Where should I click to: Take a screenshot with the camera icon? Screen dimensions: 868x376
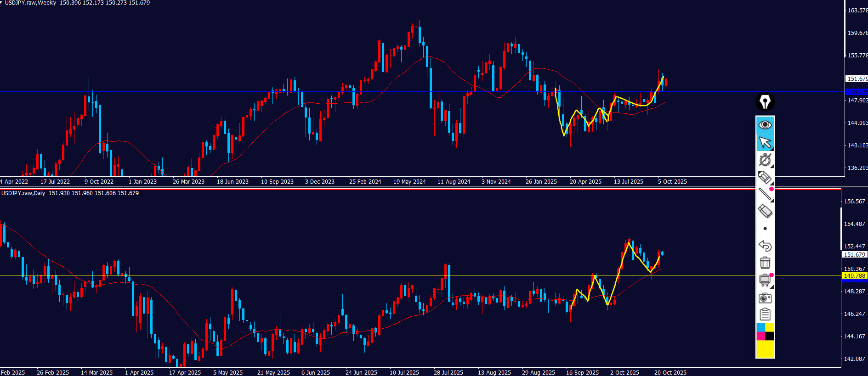pos(765,298)
